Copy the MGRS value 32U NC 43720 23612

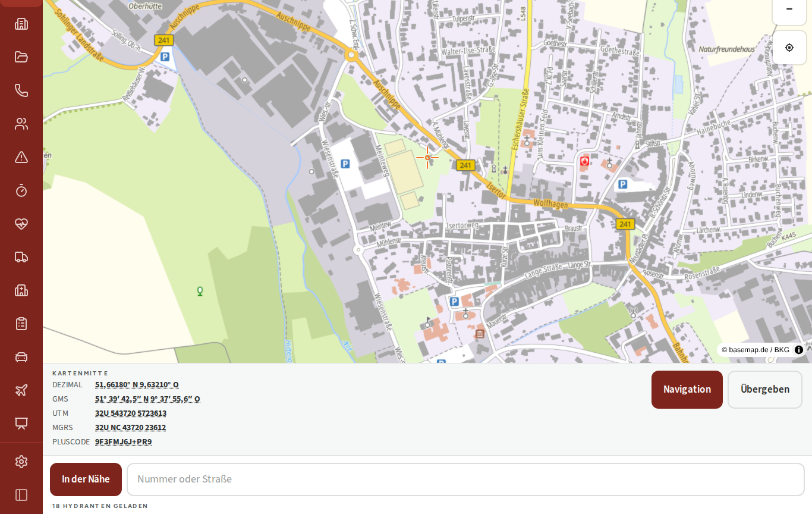(x=130, y=427)
